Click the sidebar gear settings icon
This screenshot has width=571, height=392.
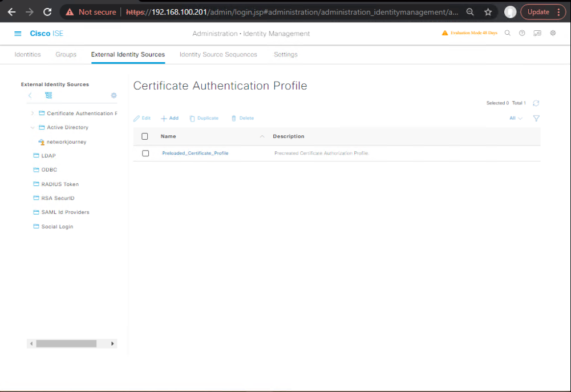tap(114, 95)
